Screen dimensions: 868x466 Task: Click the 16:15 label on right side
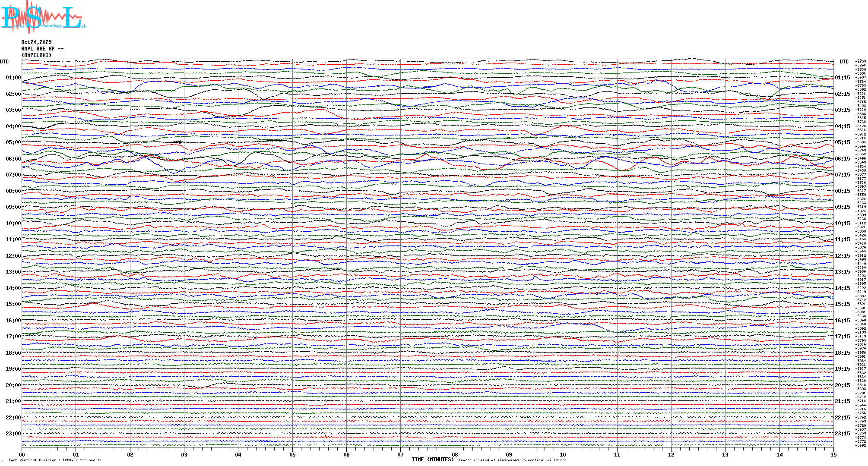coord(842,321)
